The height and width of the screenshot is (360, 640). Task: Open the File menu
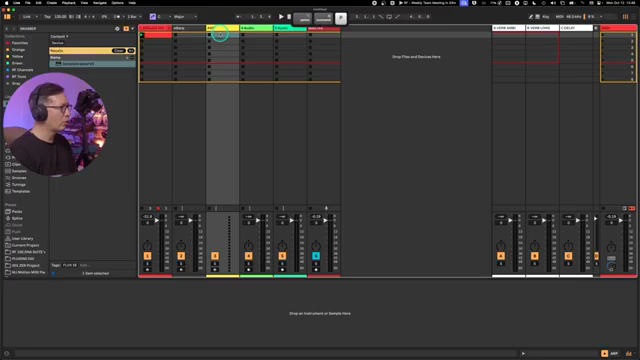point(28,3)
